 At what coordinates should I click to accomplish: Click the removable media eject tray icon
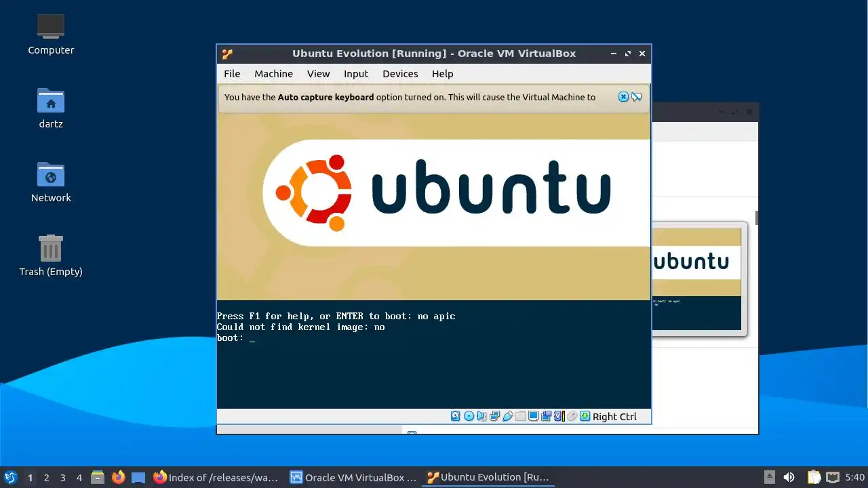[x=769, y=477]
